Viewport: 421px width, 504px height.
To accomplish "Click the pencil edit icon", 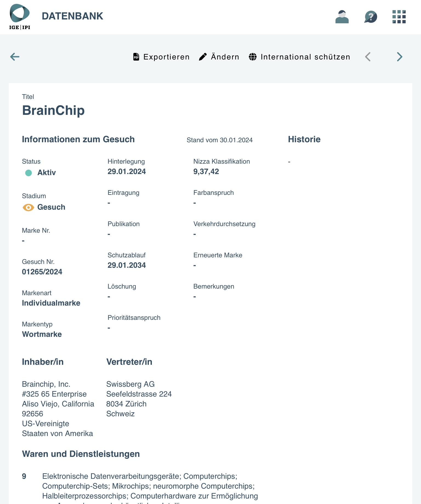I will pos(203,57).
